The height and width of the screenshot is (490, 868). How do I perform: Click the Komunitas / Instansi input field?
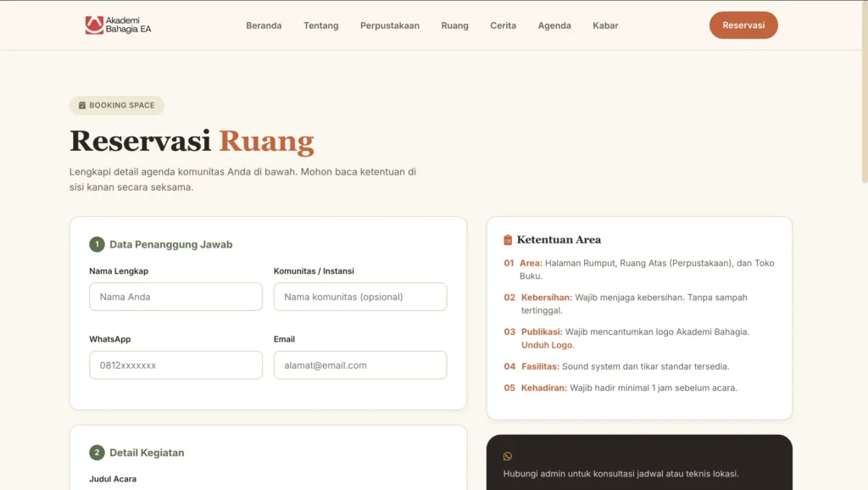coord(360,297)
